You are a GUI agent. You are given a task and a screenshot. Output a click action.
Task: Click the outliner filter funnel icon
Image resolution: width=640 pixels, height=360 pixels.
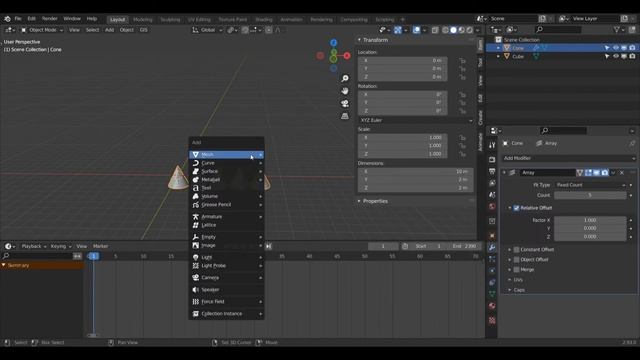pos(618,29)
